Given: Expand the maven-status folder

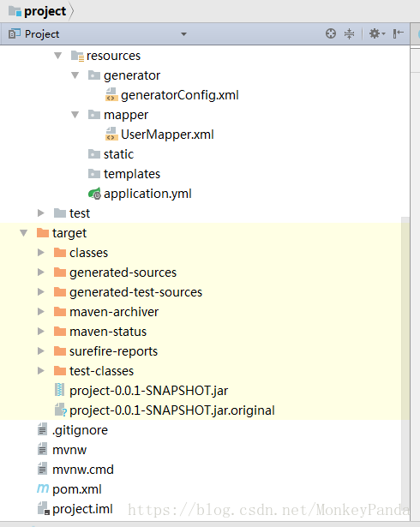Looking at the screenshot, I should tap(40, 332).
